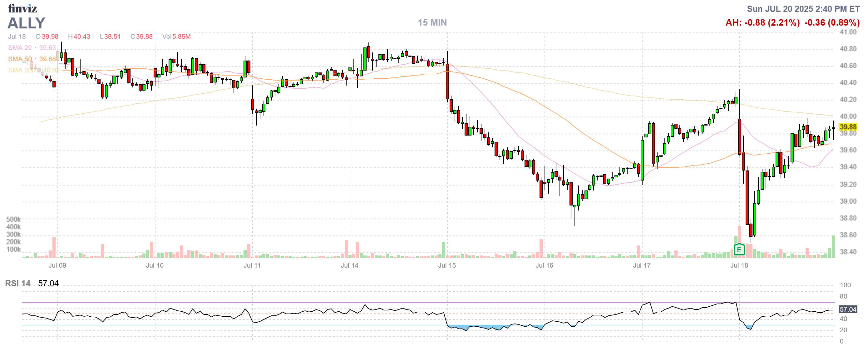Click the last tall green volume bar
The image size is (868, 351).
tap(833, 247)
